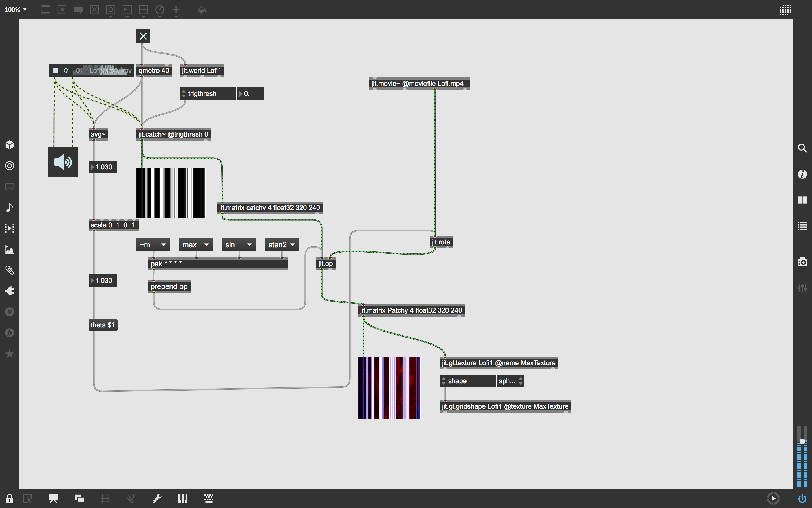Toggle the loop button in playlist
The height and width of the screenshot is (508, 812).
(66, 70)
